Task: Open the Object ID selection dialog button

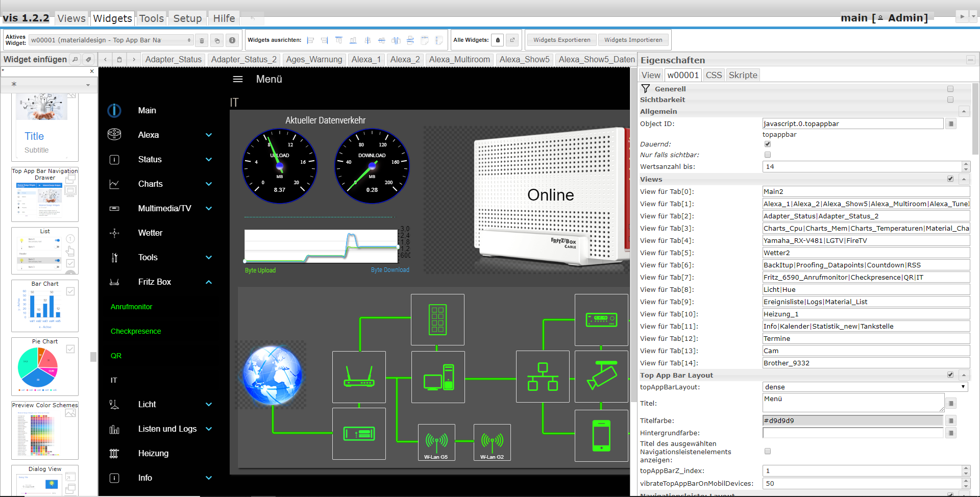Action: pyautogui.click(x=951, y=123)
